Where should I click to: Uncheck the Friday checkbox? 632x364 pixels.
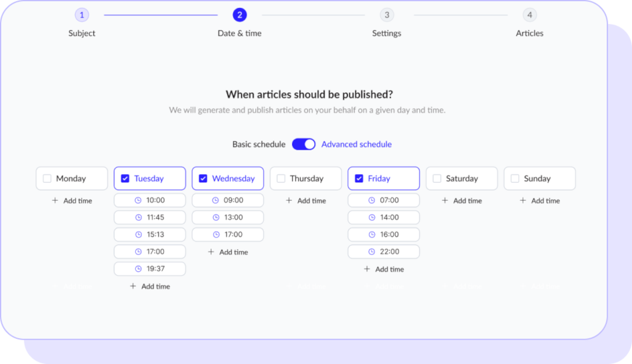coord(359,179)
